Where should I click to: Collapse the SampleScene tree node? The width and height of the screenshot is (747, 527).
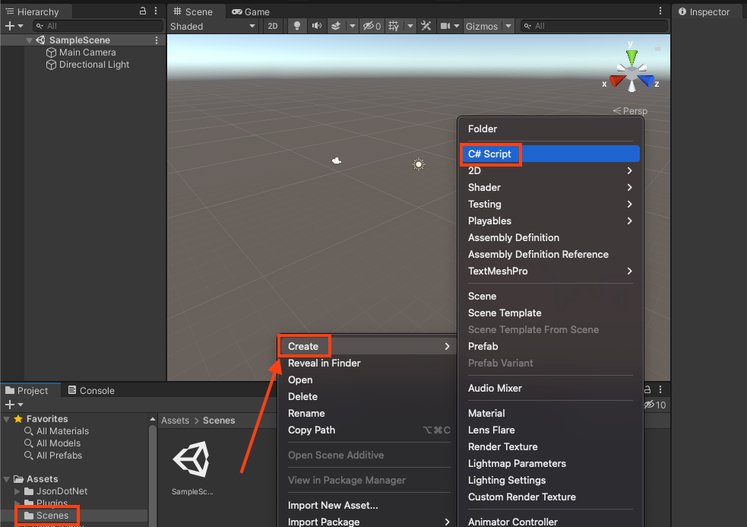click(x=29, y=41)
